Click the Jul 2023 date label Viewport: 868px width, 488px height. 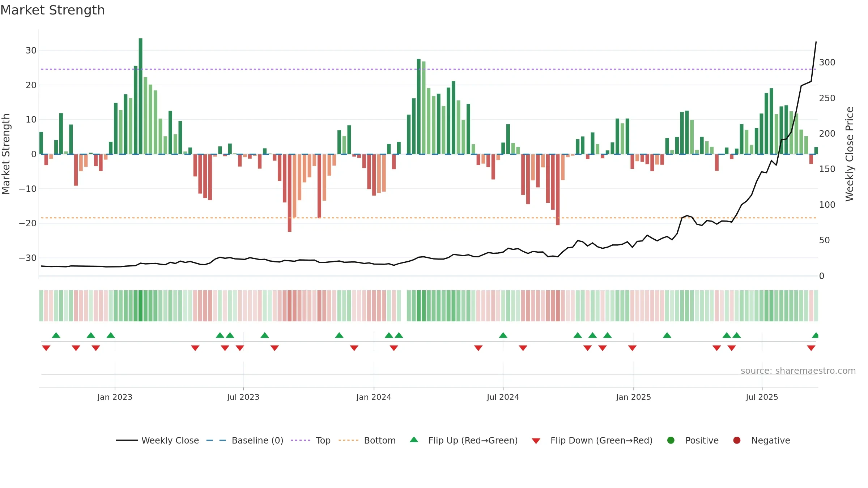pyautogui.click(x=243, y=397)
